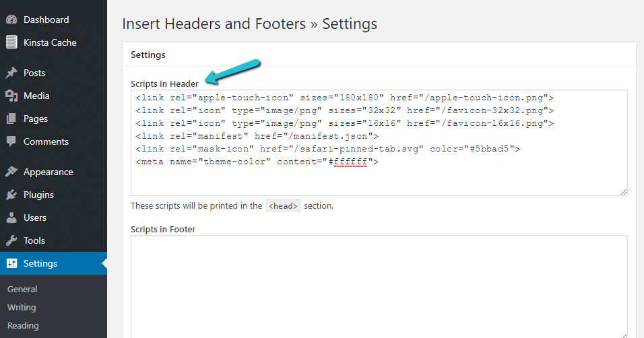
Task: Click the Media library icon
Action: tap(11, 96)
